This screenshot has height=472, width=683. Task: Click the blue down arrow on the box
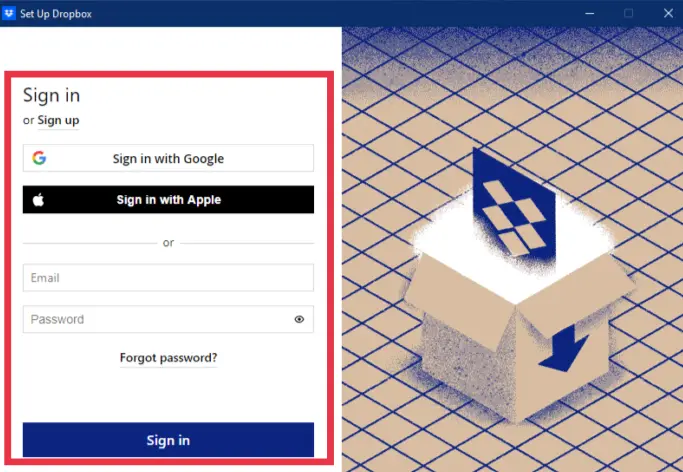(564, 348)
